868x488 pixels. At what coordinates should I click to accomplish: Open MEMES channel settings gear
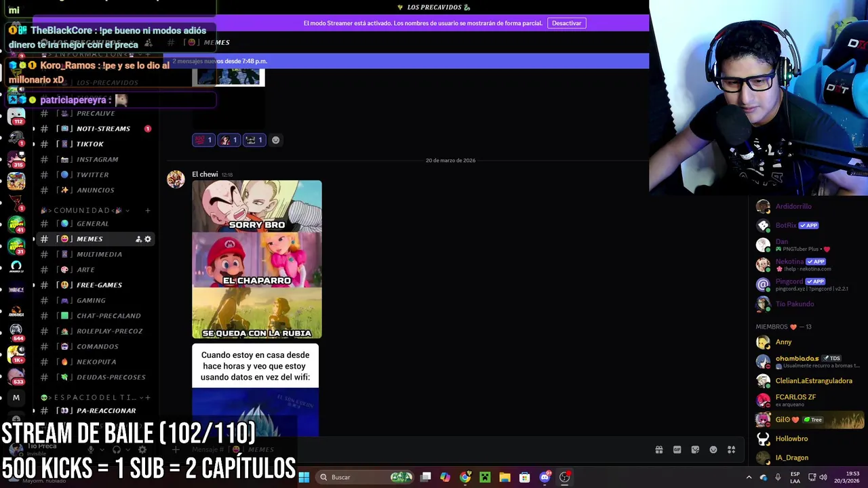(x=148, y=239)
